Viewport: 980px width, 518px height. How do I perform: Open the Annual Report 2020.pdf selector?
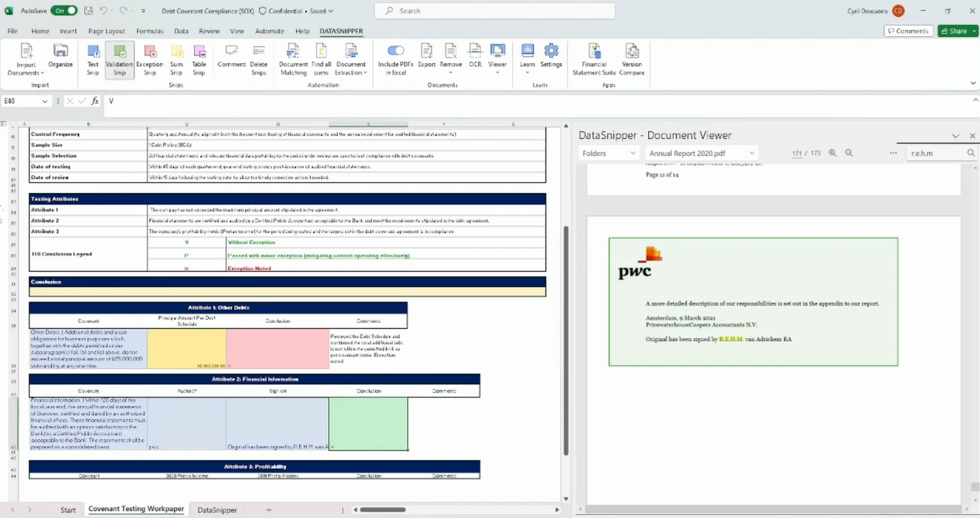click(701, 153)
